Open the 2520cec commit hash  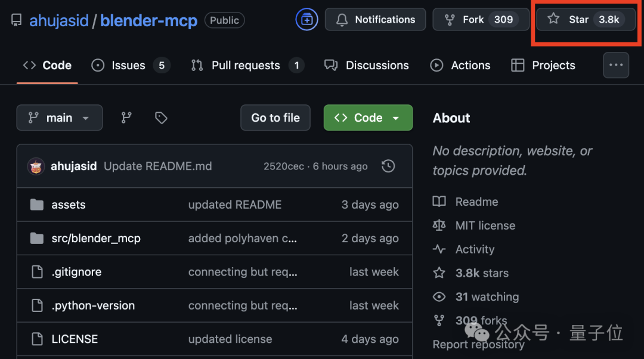(x=284, y=166)
